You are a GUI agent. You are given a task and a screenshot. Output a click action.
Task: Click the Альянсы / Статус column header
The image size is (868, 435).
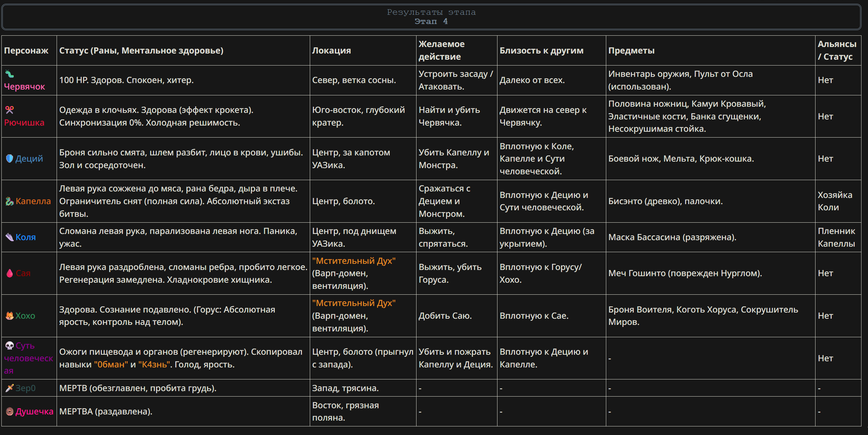pyautogui.click(x=837, y=50)
